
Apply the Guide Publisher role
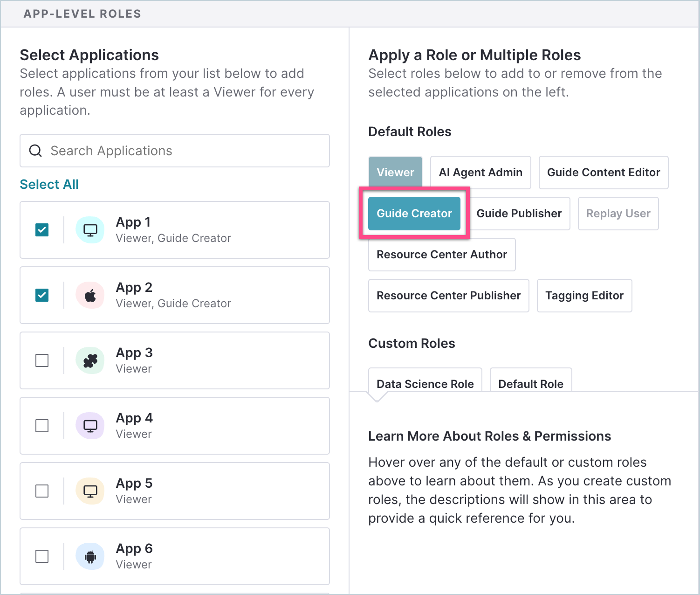[x=519, y=214]
